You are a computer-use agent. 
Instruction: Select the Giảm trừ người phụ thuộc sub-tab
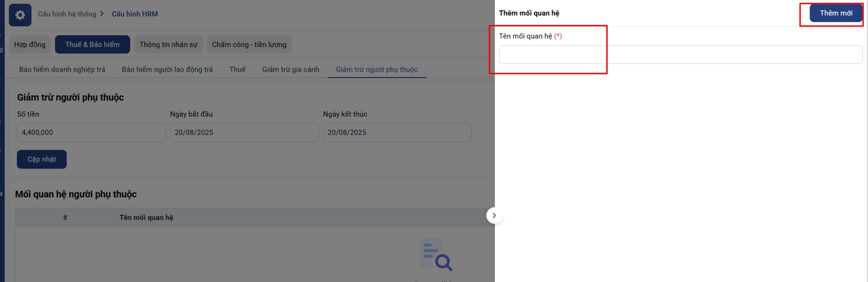[x=376, y=69]
